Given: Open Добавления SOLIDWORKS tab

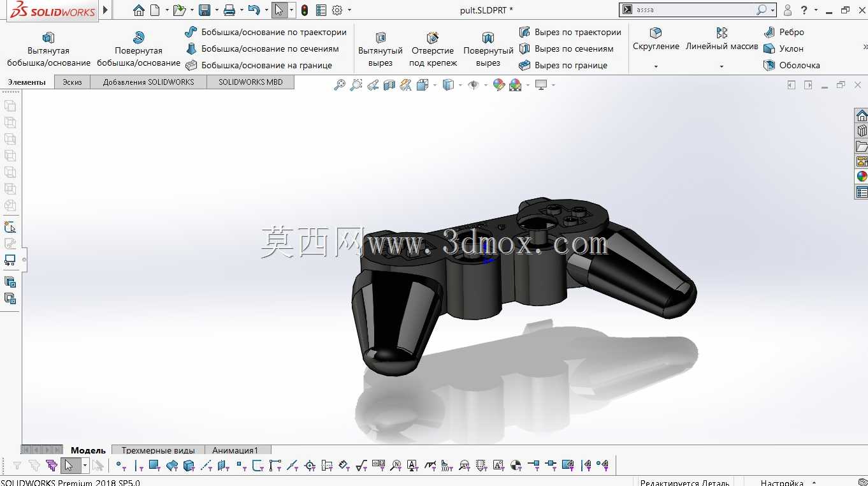Looking at the screenshot, I should (148, 82).
